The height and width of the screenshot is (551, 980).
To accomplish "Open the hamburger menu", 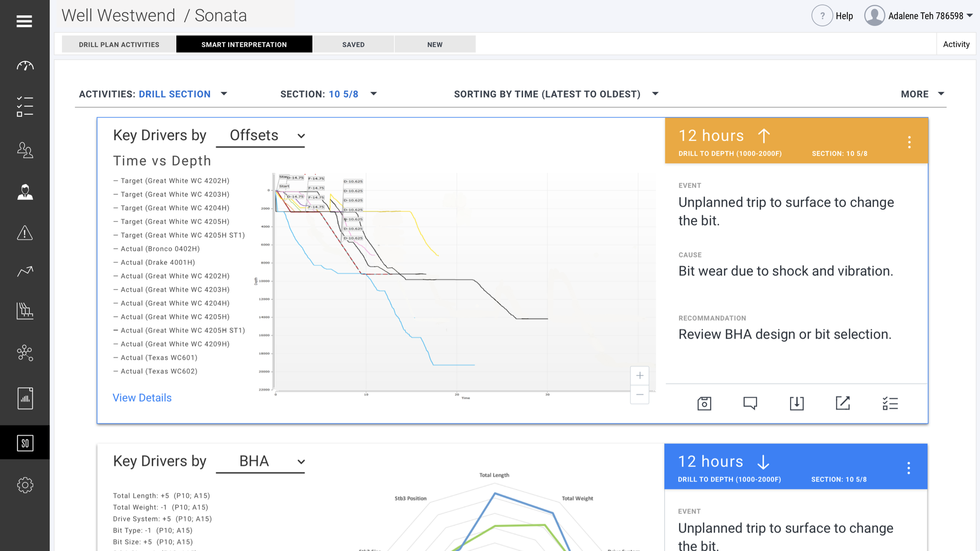I will pos(24,21).
